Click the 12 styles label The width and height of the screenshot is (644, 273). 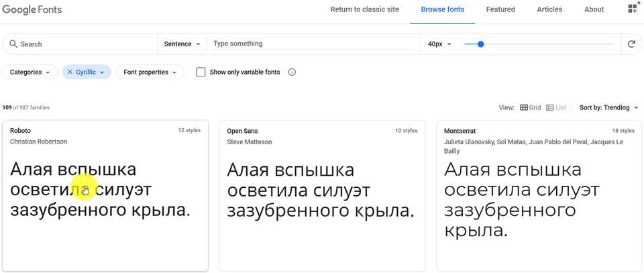coord(189,131)
